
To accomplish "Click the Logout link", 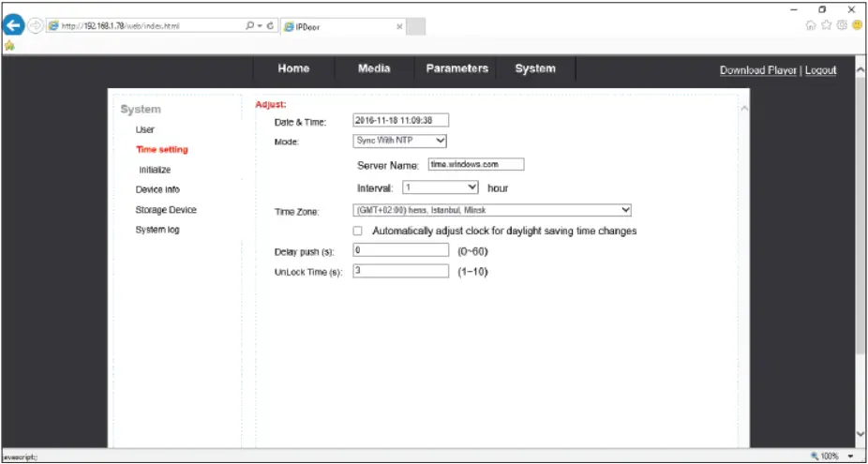I will click(x=820, y=70).
